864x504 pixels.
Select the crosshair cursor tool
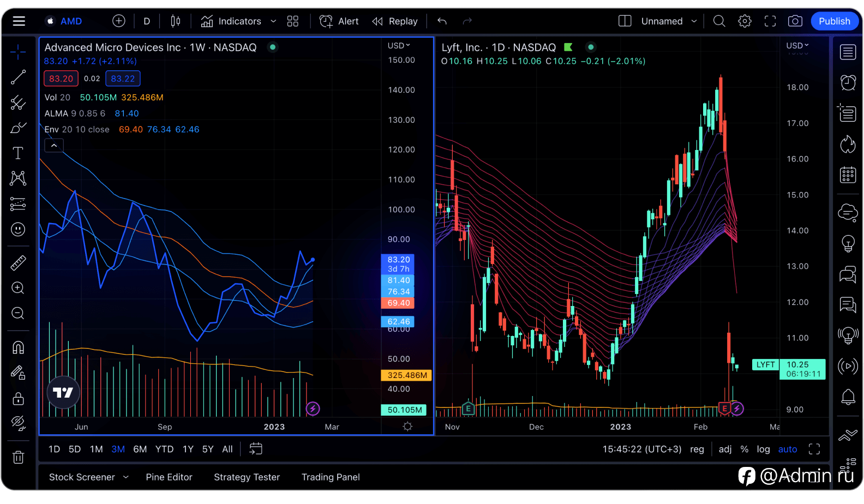pyautogui.click(x=18, y=52)
